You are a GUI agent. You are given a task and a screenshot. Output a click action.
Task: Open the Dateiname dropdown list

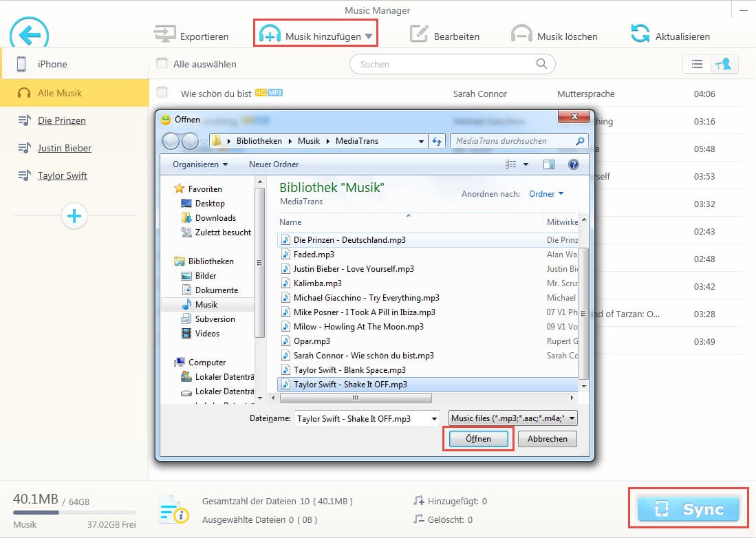point(434,418)
